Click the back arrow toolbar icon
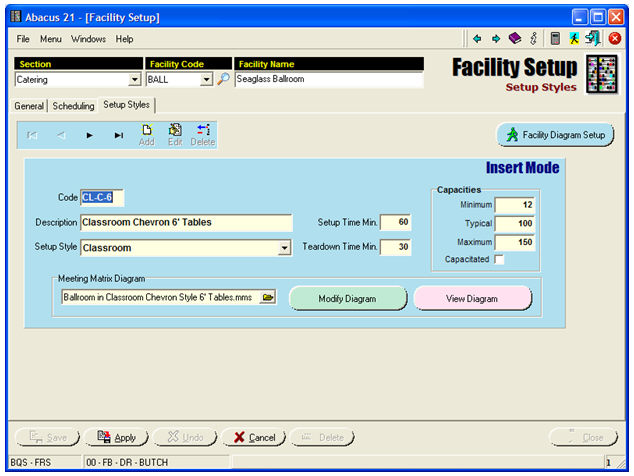Image resolution: width=634 pixels, height=476 pixels. point(477,39)
